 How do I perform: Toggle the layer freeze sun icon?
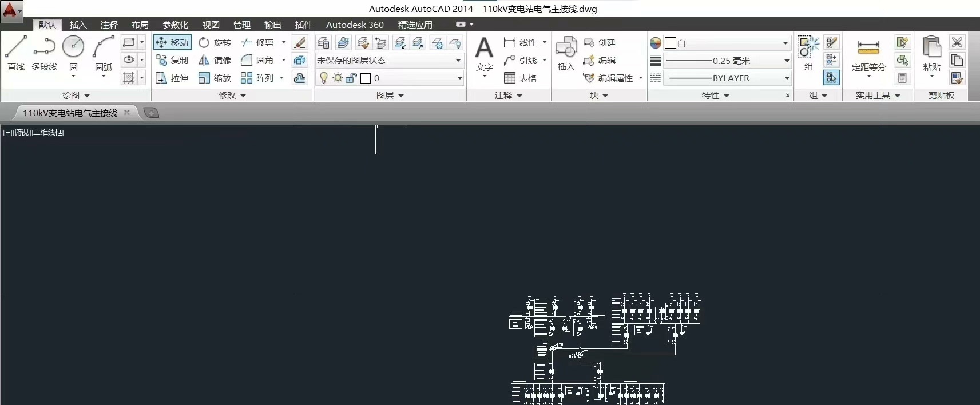tap(338, 78)
